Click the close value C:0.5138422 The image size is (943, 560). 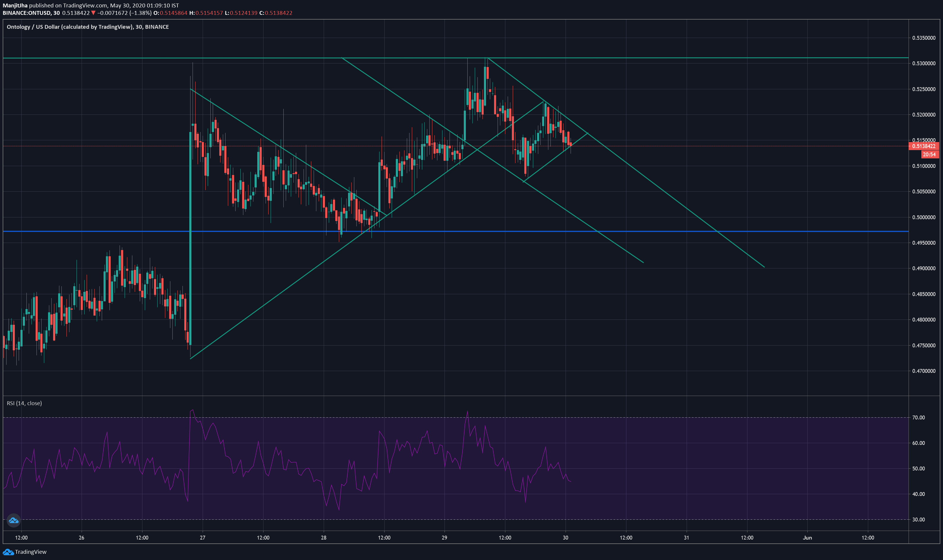276,13
